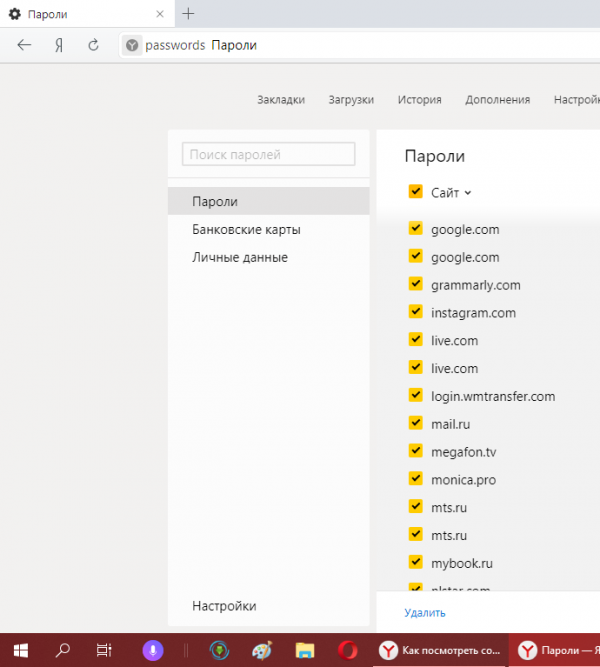Open the first mts.ru entry
The image size is (600, 667).
point(449,507)
